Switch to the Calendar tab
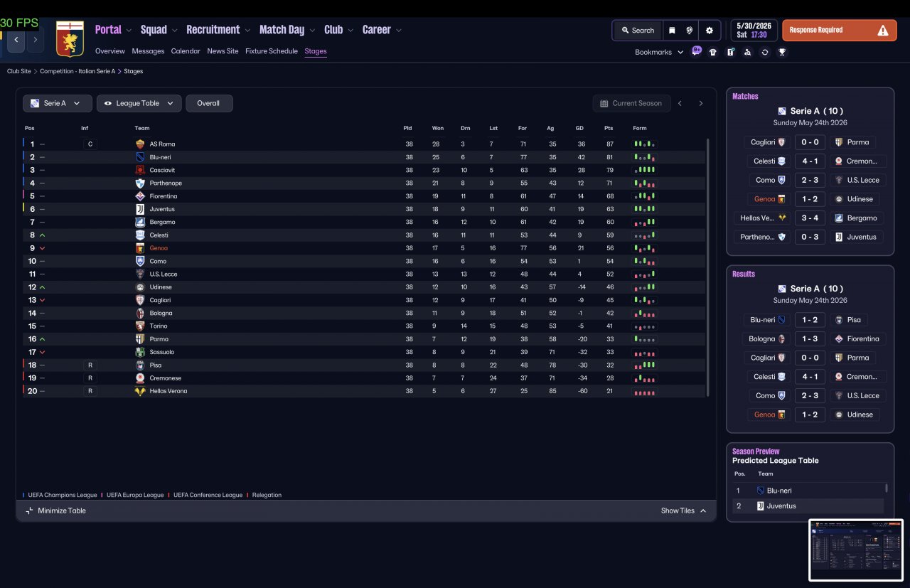This screenshot has width=910, height=588. coord(186,51)
